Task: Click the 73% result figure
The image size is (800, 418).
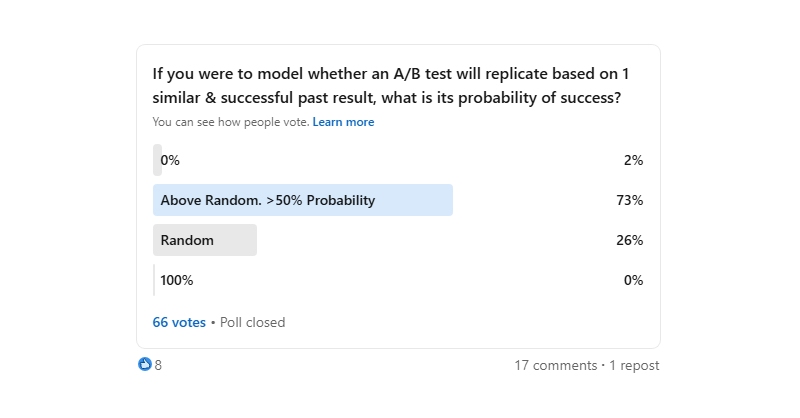Action: (x=629, y=200)
